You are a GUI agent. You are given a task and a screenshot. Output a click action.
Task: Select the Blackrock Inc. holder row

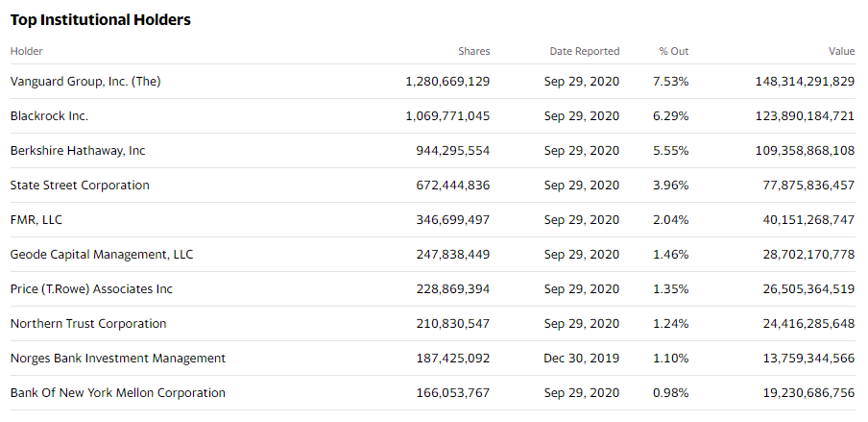[49, 116]
